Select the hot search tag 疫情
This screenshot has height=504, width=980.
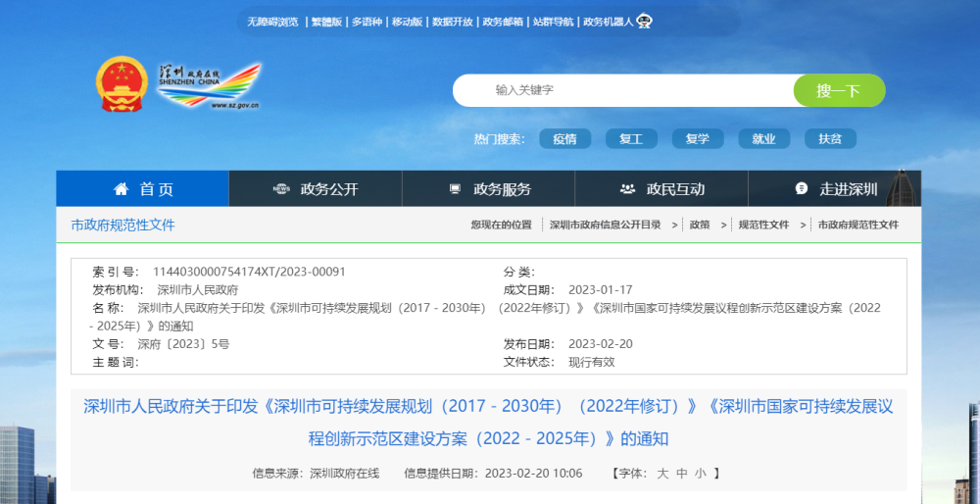[x=564, y=139]
